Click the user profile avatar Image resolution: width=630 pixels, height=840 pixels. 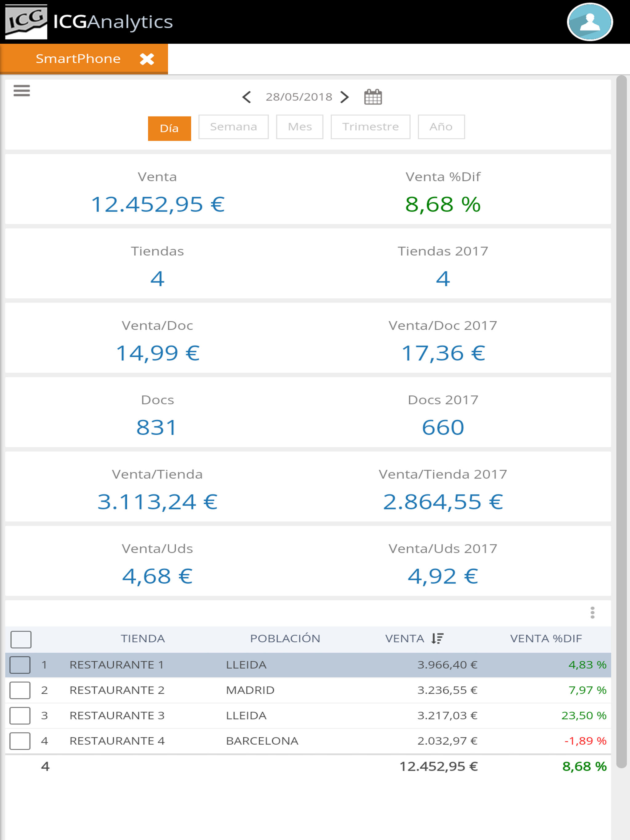coord(589,22)
